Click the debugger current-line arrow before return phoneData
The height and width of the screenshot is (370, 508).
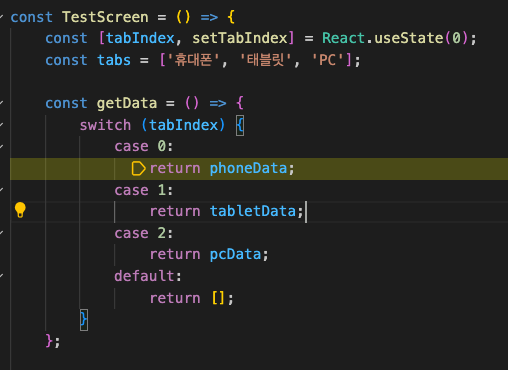point(138,168)
